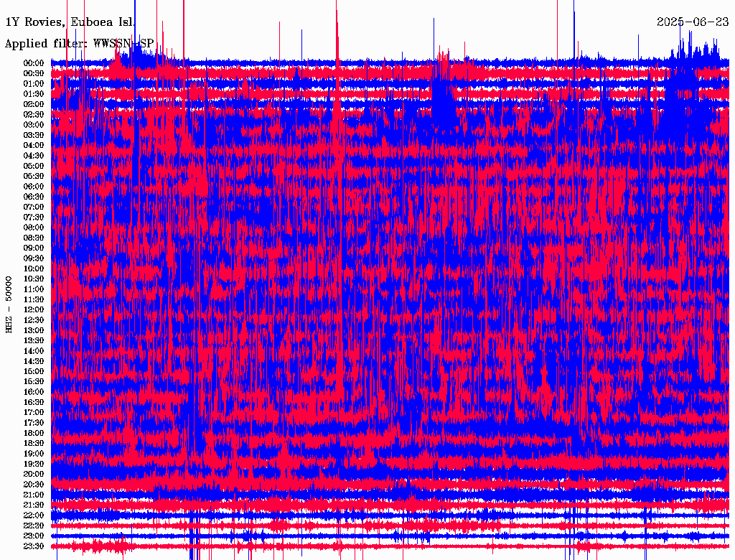Select the 22:30 time label
Viewport: 735px width, 560px height.
click(x=34, y=526)
